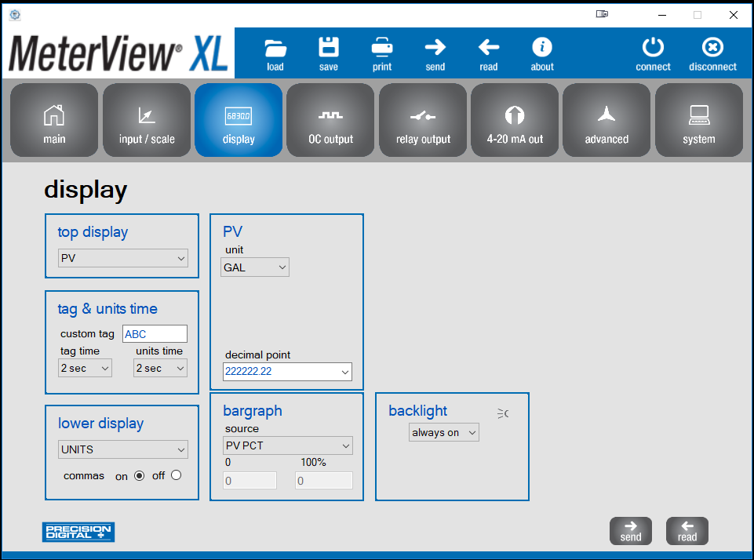Close the MeterView XL window
This screenshot has width=754, height=560.
734,15
